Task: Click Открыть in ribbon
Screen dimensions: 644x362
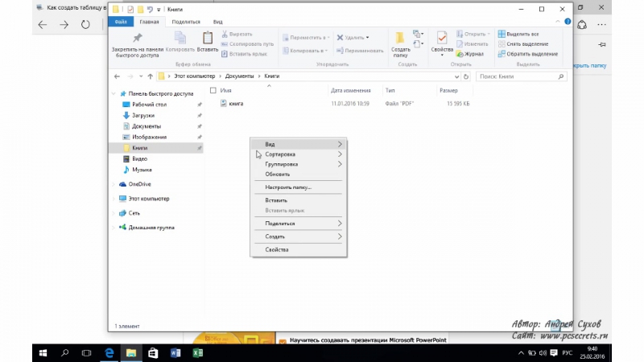Action: pyautogui.click(x=473, y=34)
